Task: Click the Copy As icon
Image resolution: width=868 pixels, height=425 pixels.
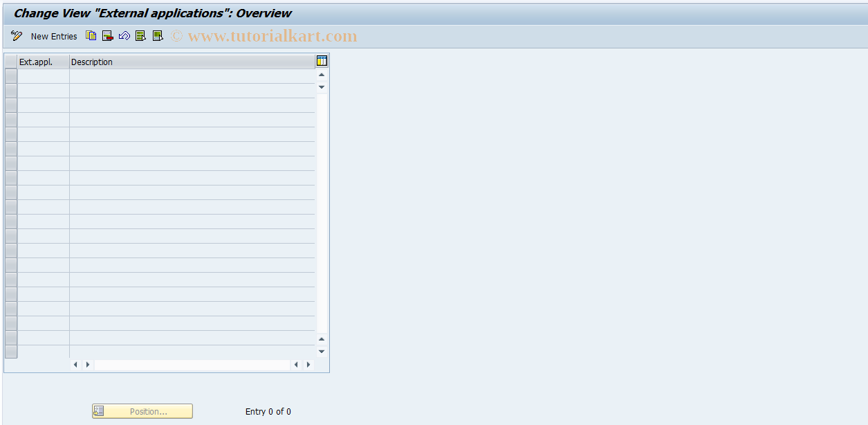Action: (91, 36)
